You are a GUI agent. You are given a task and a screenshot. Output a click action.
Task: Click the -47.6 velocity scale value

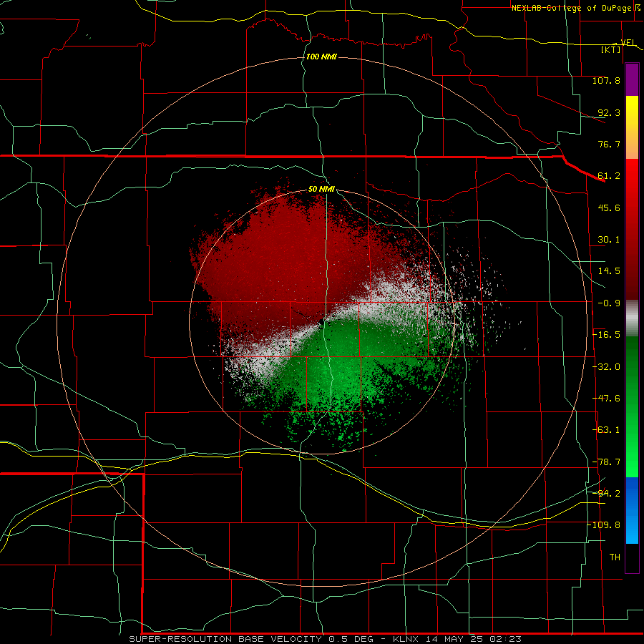[x=606, y=399]
